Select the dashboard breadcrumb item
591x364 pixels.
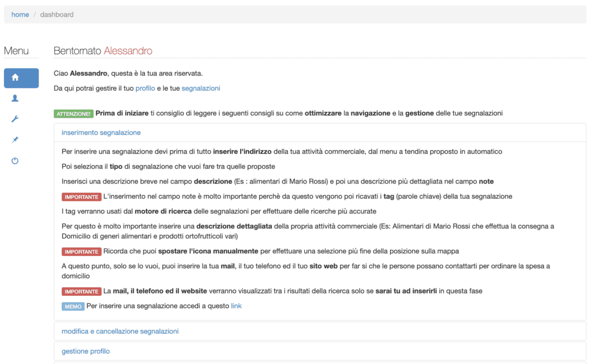click(56, 14)
